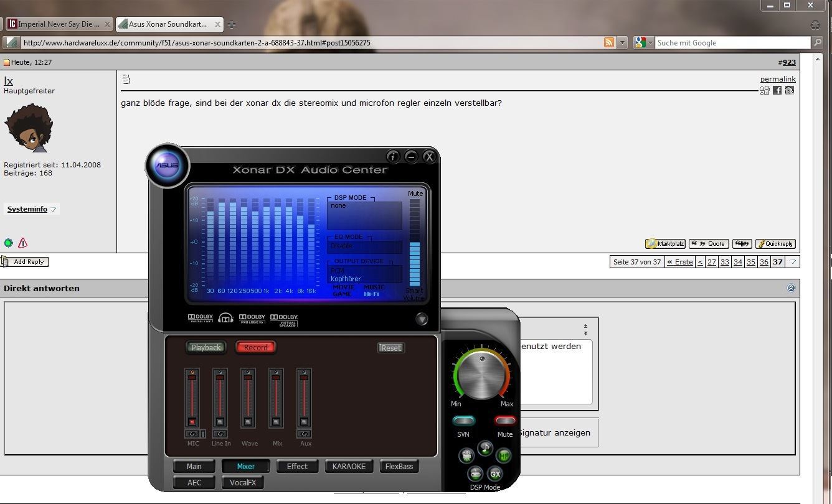Click the social bookmark people icon
The image size is (832, 504).
tap(765, 90)
